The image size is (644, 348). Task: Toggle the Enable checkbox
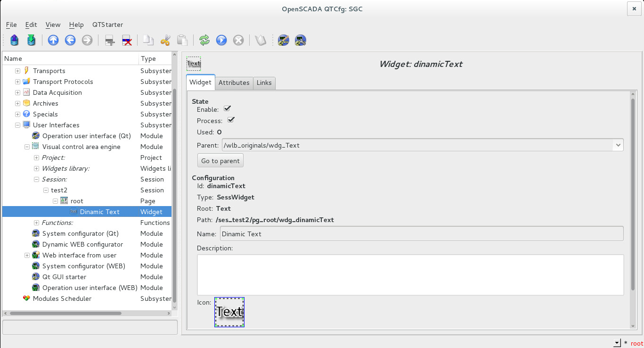pos(227,109)
